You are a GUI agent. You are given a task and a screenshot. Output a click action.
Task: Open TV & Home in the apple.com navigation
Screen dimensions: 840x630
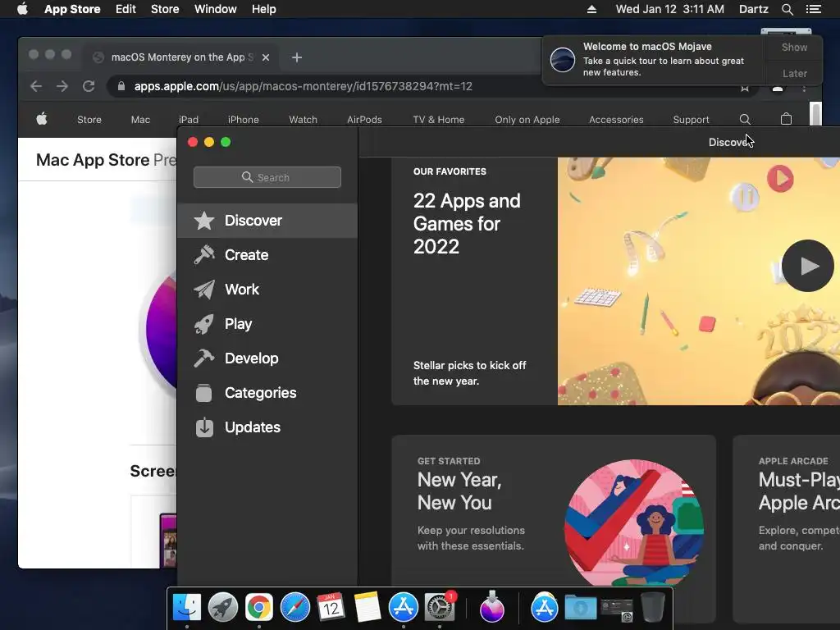(x=439, y=120)
